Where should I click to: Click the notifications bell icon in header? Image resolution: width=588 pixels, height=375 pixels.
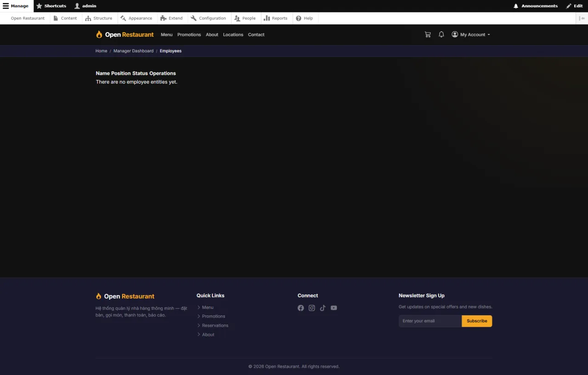pos(441,34)
